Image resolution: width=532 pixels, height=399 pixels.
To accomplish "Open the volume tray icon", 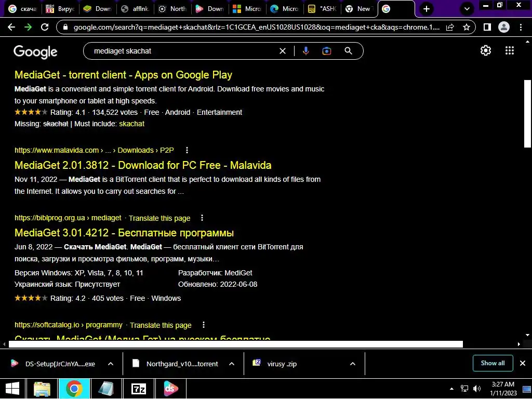I will (x=477, y=389).
